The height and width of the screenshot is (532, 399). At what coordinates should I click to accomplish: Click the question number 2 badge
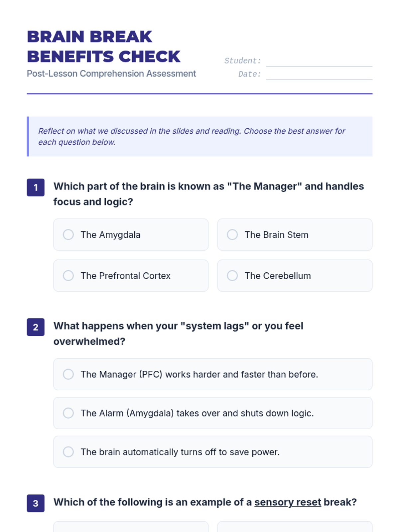[x=36, y=327]
